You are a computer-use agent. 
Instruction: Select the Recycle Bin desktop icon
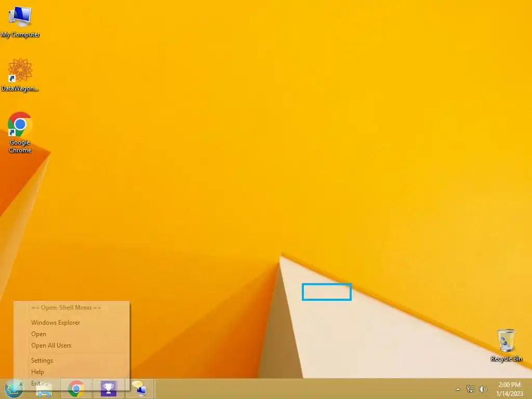pos(506,345)
